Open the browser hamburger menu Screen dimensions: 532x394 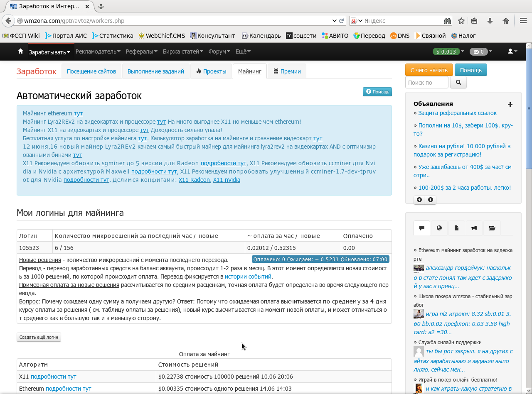[x=523, y=21]
